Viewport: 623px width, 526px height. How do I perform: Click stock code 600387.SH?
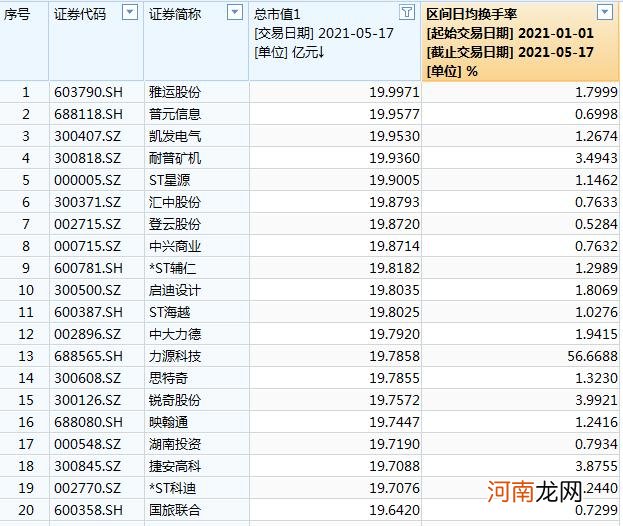pos(88,312)
